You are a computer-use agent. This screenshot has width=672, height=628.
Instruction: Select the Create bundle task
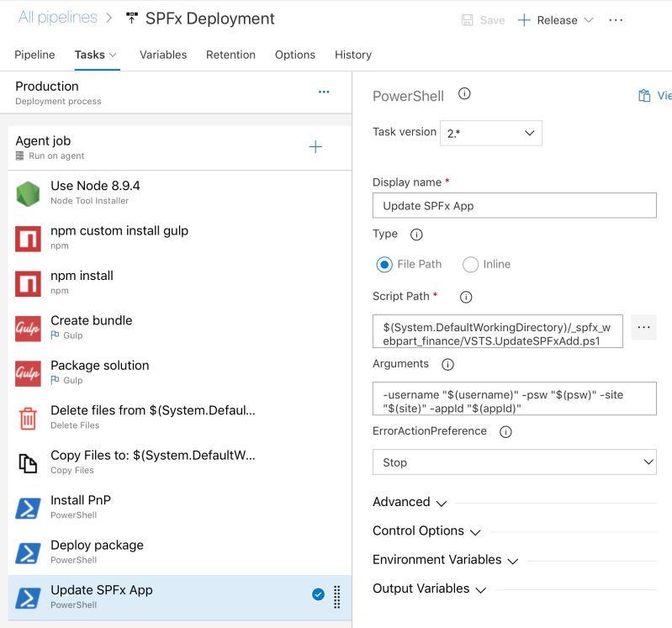[180, 328]
